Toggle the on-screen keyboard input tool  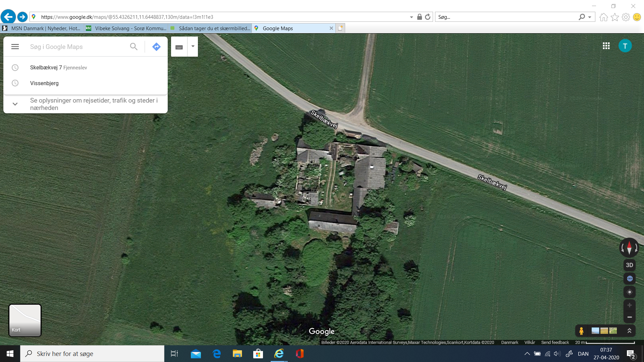pos(179,47)
